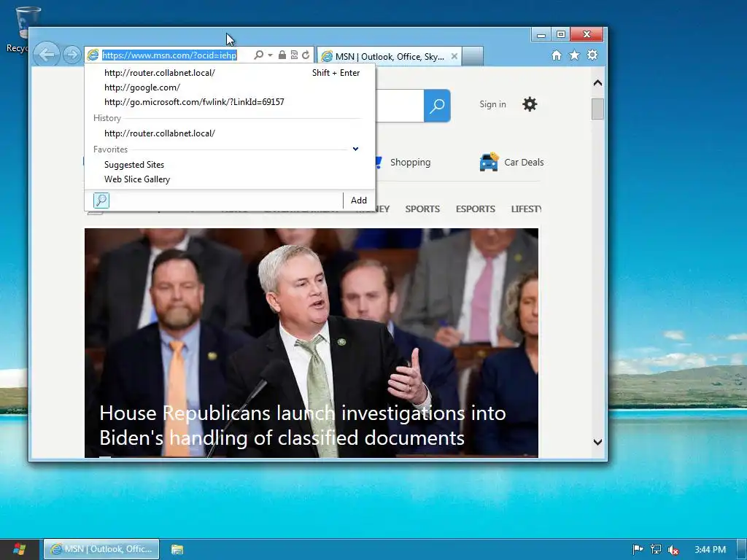
Task: Go to the Home page icon
Action: pyautogui.click(x=556, y=55)
